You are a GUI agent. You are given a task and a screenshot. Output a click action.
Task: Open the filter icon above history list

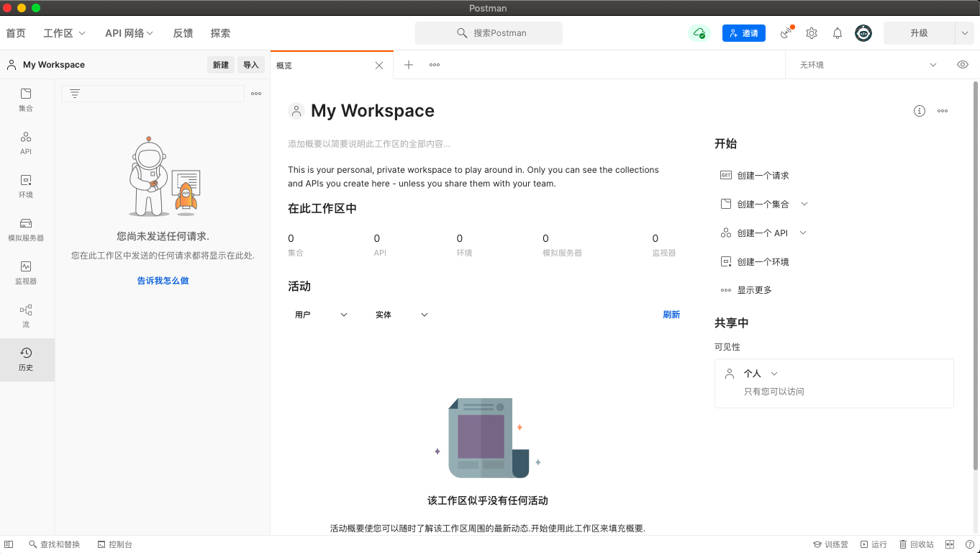point(75,93)
